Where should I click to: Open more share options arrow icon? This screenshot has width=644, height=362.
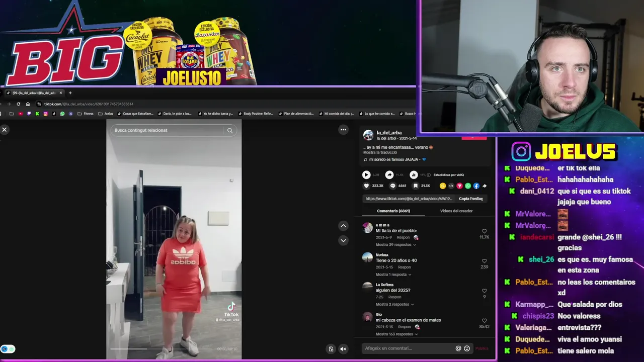485,186
